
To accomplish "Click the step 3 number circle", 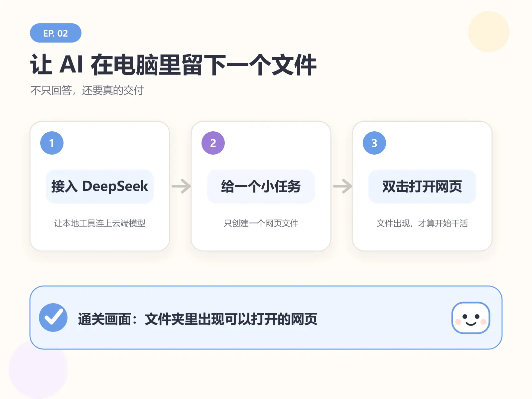I will coord(374,143).
